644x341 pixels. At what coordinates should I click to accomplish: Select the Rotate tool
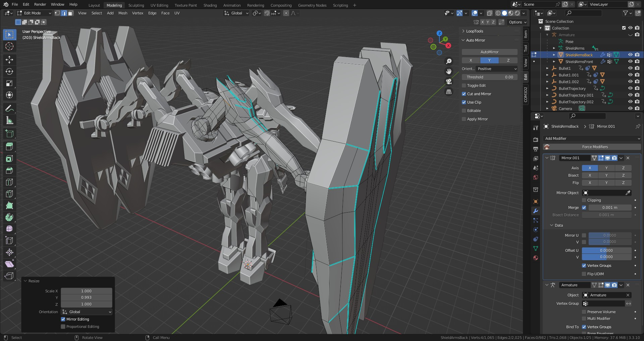tap(9, 71)
